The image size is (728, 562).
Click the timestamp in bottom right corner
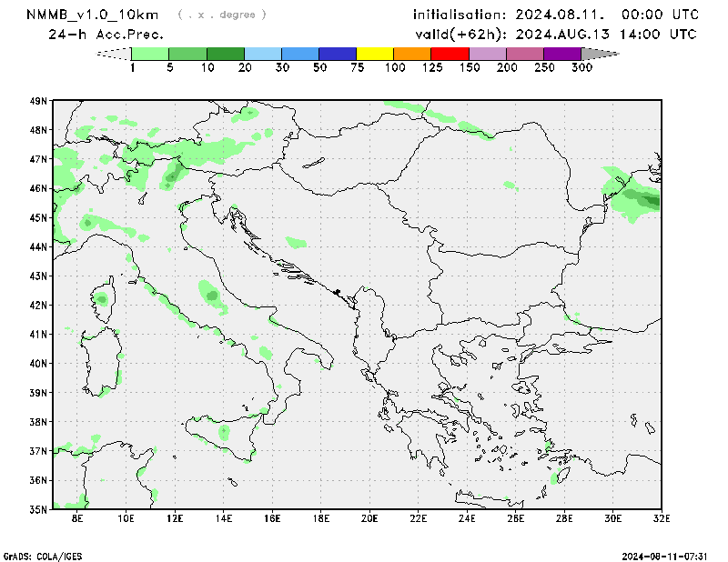[x=672, y=555]
